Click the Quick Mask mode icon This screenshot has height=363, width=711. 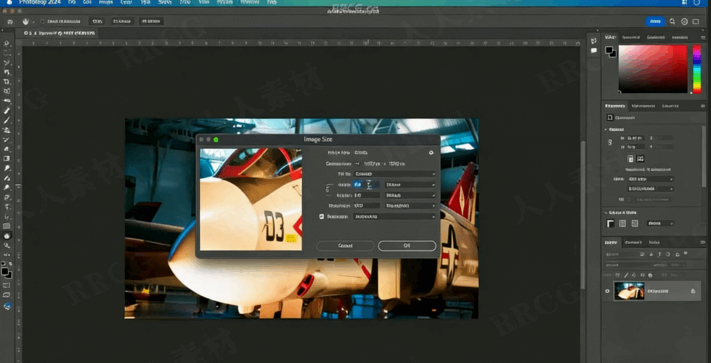coord(7,286)
